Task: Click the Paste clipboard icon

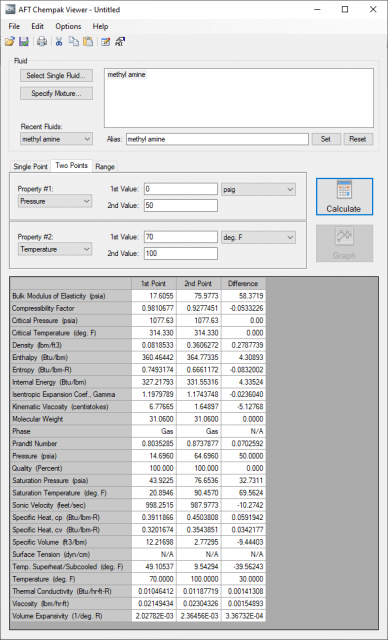Action: (x=88, y=41)
